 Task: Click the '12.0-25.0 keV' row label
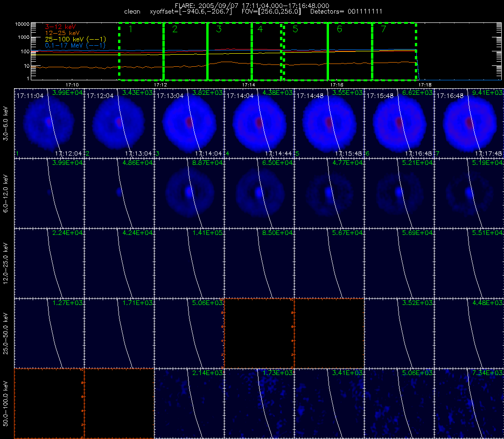coord(6,263)
